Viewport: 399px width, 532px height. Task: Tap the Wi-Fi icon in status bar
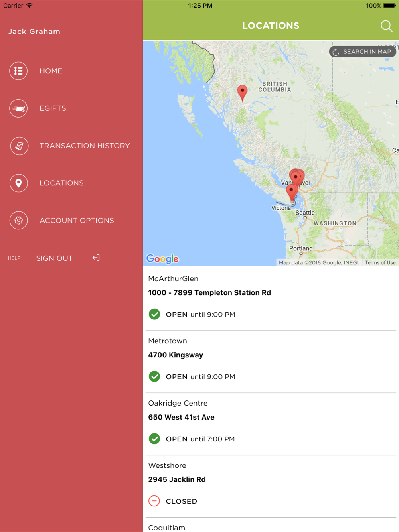pos(29,6)
